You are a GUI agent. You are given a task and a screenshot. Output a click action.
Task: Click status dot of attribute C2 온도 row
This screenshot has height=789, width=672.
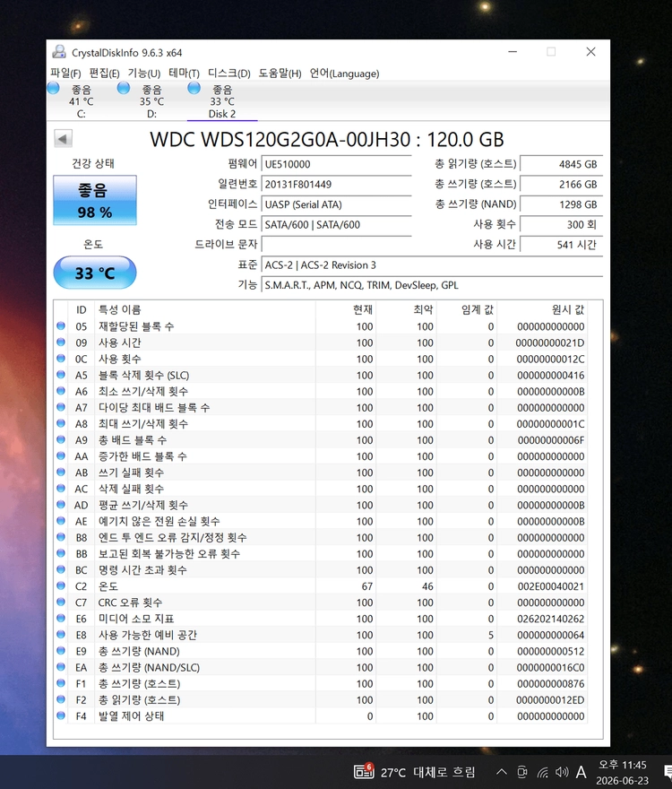point(61,585)
